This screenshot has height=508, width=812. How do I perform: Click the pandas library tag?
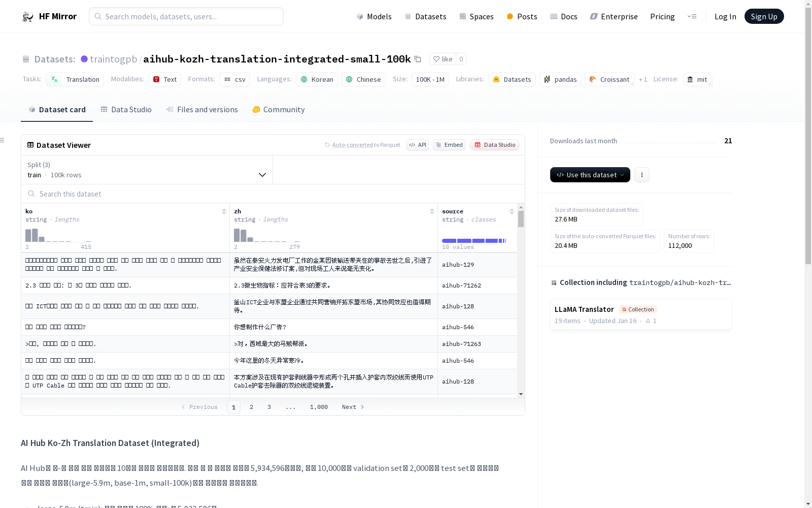pyautogui.click(x=561, y=79)
